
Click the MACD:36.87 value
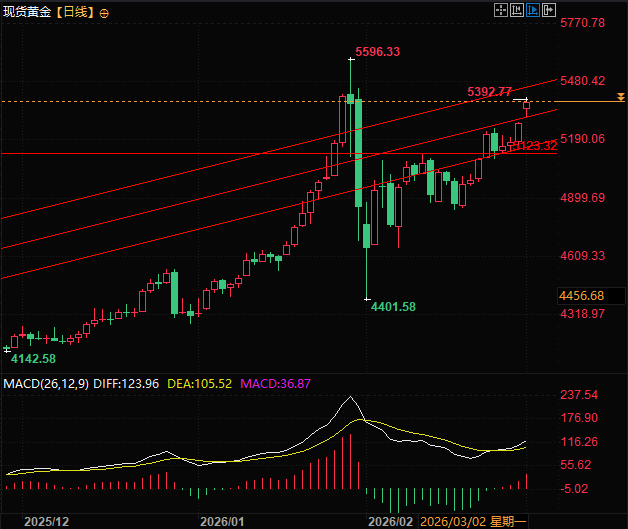click(x=275, y=384)
